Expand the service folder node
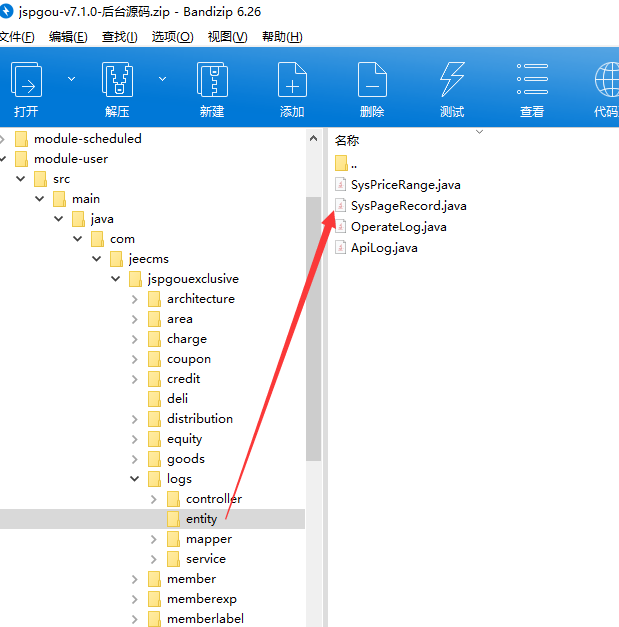Screen dimensions: 619x627 [154, 559]
